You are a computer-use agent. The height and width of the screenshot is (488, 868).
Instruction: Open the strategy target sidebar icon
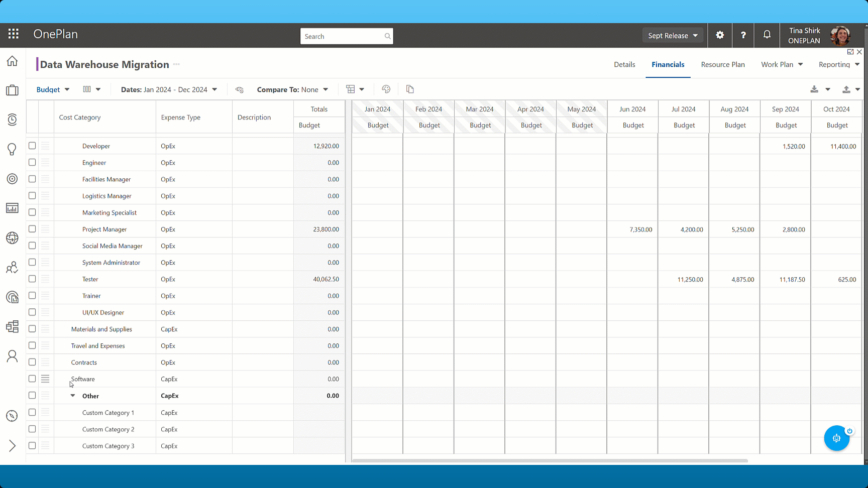coord(12,179)
